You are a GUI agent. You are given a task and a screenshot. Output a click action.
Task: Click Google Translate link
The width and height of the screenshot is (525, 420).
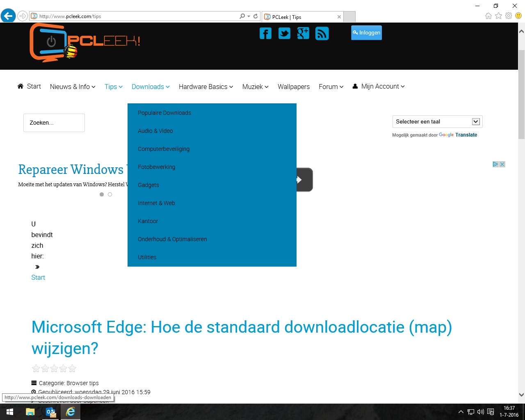click(458, 135)
